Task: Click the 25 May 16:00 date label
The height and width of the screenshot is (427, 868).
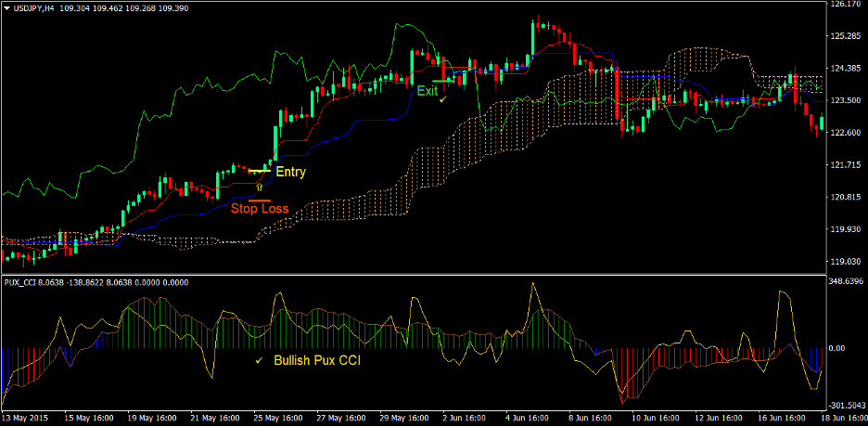Action: tap(278, 418)
